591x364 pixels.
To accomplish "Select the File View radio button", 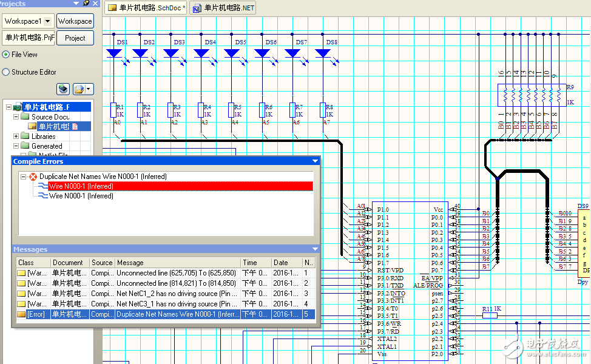I will pyautogui.click(x=6, y=55).
